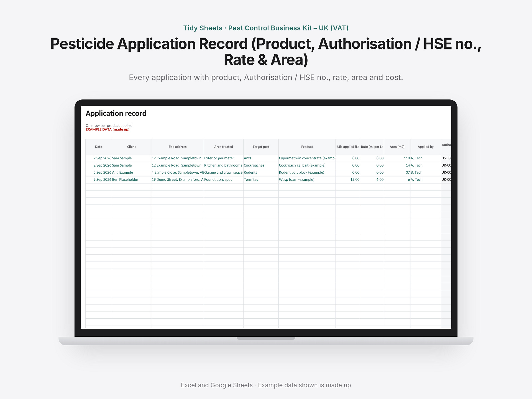The height and width of the screenshot is (399, 532).
Task: Click the Applied by column header
Action: click(425, 147)
